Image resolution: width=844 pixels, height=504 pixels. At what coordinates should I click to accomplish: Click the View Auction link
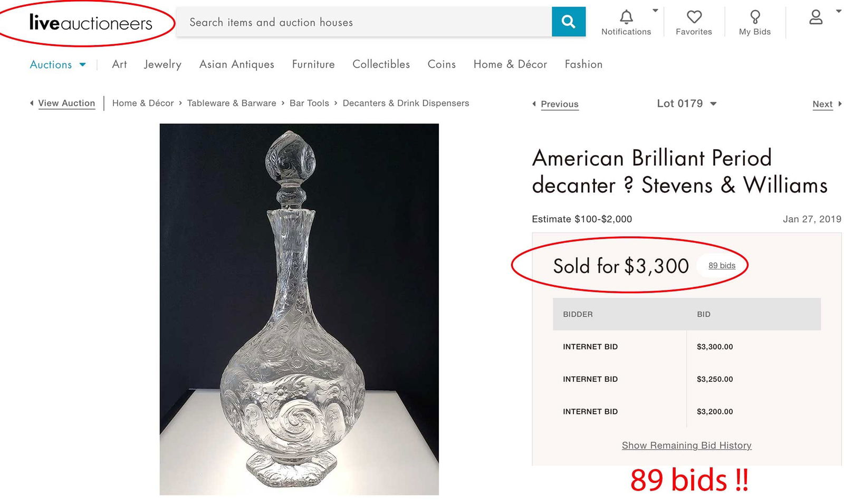click(x=67, y=103)
